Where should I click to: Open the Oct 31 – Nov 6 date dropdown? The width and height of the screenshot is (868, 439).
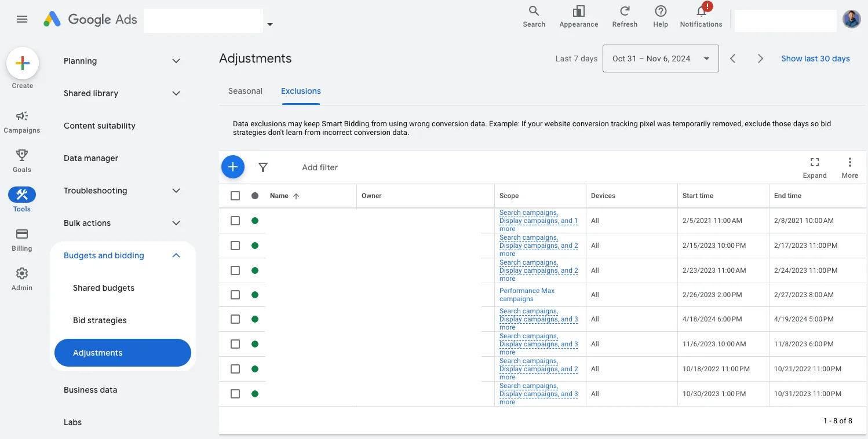(x=661, y=58)
